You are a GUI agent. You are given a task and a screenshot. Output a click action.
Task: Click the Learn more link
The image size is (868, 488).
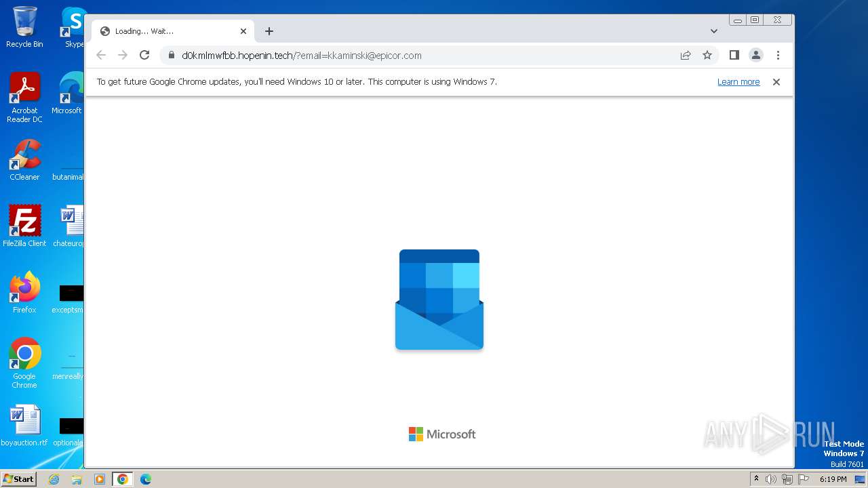pos(738,82)
